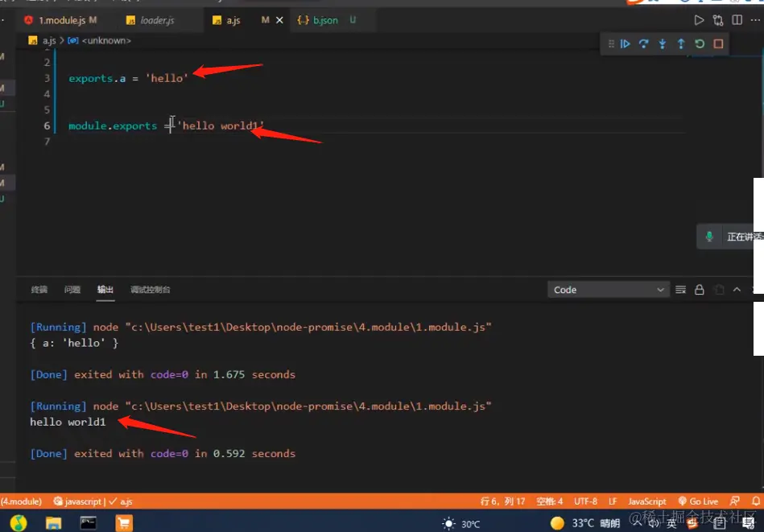Step out in the debug toolbar
Viewport: 764px width, 532px height.
coord(681,43)
